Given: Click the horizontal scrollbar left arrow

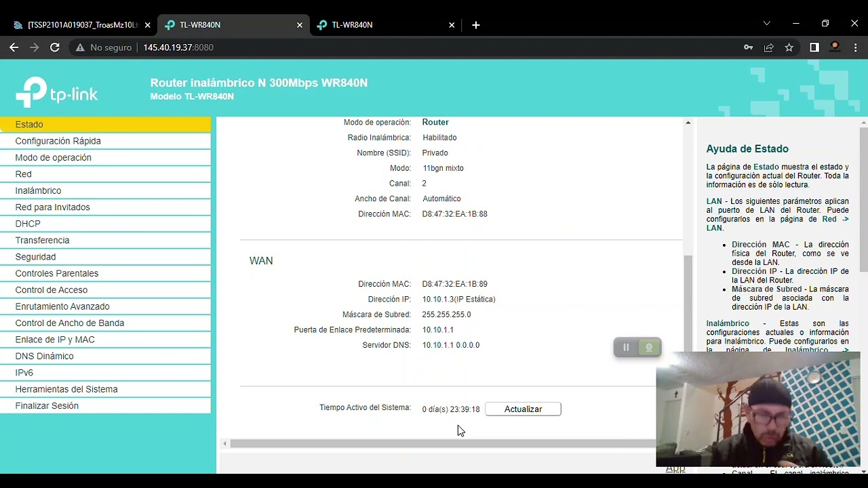Looking at the screenshot, I should 225,444.
